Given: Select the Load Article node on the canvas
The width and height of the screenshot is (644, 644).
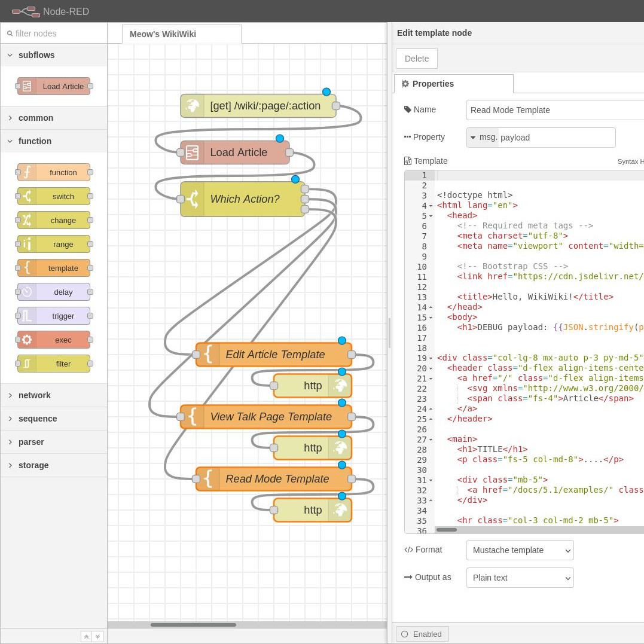Looking at the screenshot, I should coord(235,152).
